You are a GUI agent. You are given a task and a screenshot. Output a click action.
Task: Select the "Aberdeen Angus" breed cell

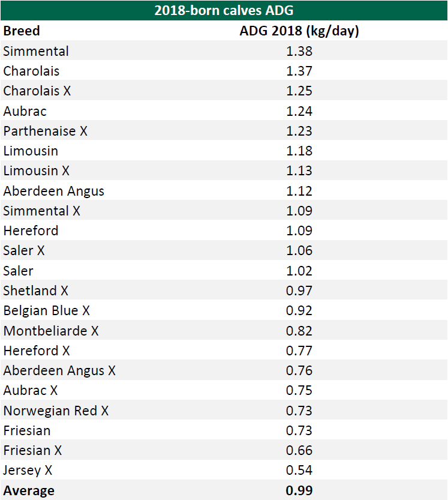pos(54,191)
